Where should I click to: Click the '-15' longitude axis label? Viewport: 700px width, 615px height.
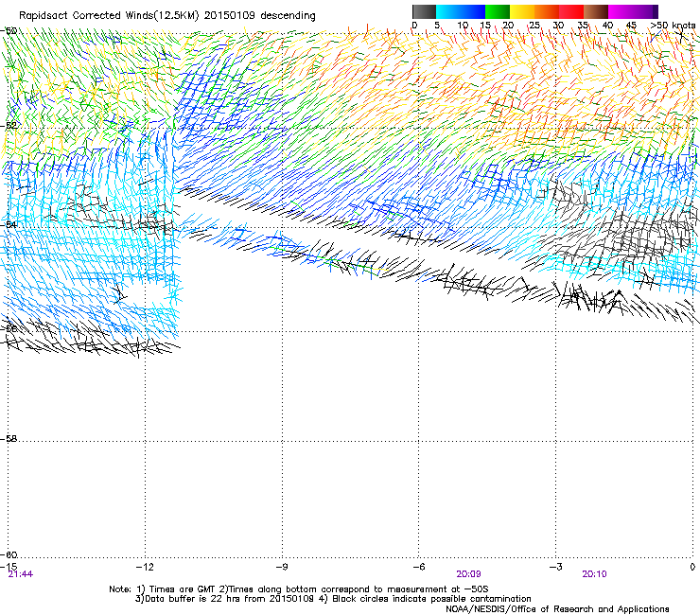coord(9,567)
